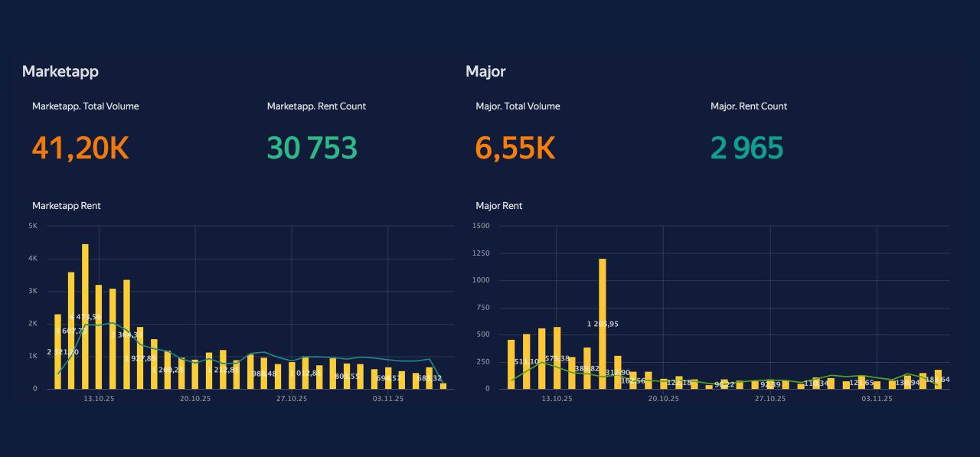The image size is (980, 457).
Task: Select the tallest bar in Major Rent chart
Action: [603, 324]
